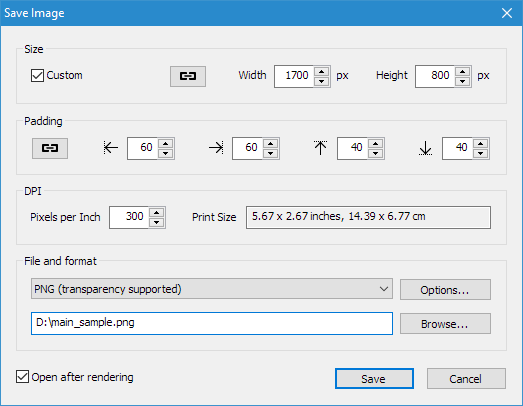
Task: Toggle the Open after rendering checkbox
Action: point(22,377)
